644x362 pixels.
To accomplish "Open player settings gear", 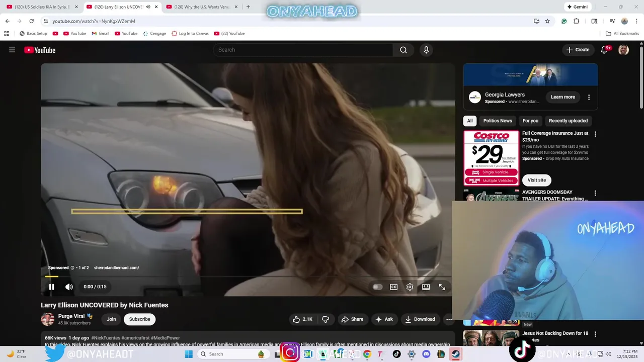I will pyautogui.click(x=410, y=287).
